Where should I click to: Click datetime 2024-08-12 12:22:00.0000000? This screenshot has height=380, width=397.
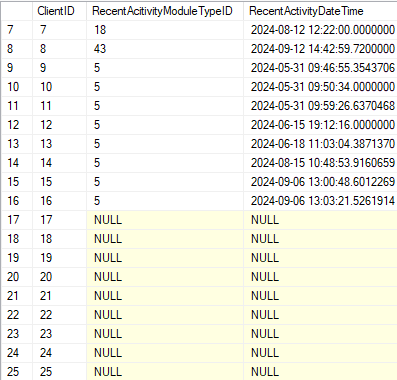(320, 30)
